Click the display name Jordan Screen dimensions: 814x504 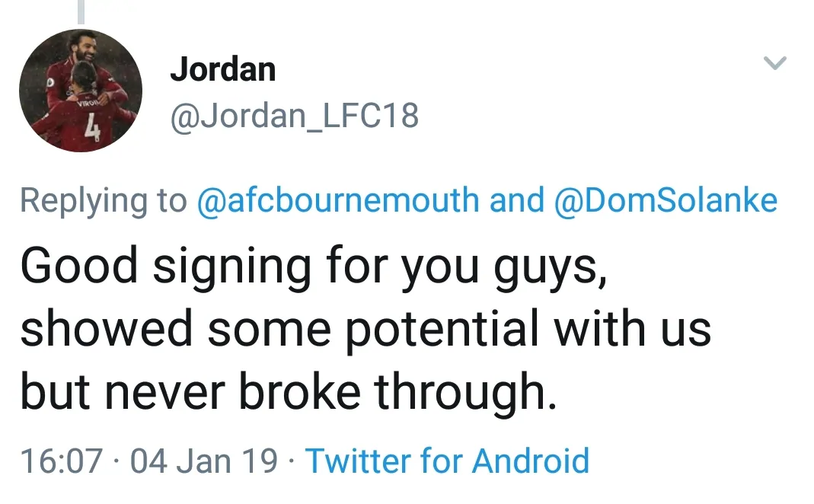pos(222,70)
